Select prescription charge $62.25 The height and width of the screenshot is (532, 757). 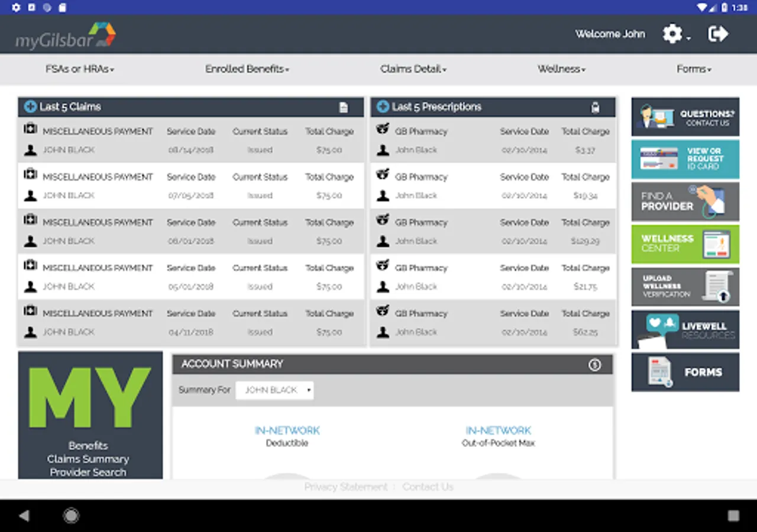pos(585,332)
